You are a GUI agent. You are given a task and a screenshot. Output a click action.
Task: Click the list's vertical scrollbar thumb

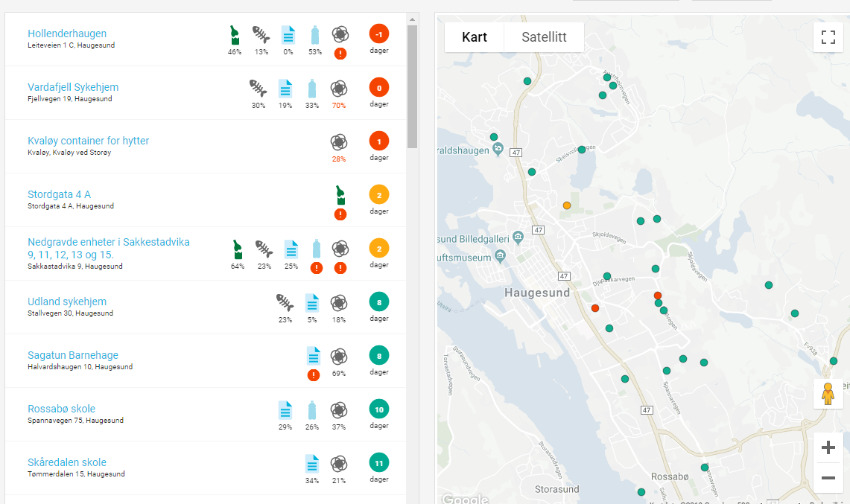(412, 86)
